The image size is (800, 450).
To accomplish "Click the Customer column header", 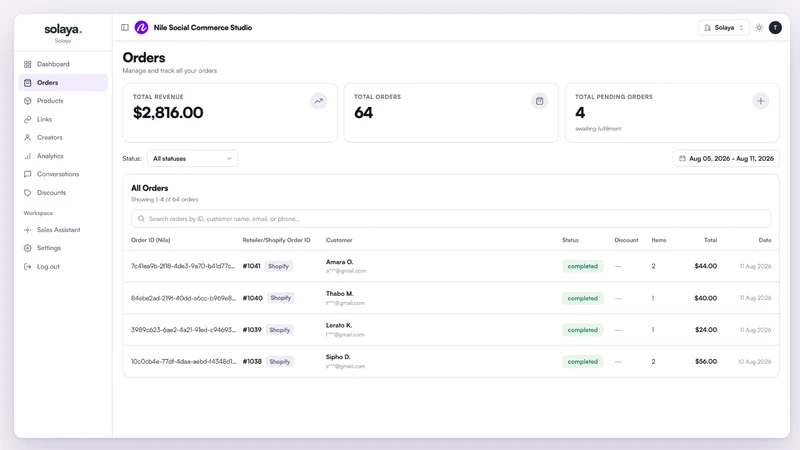I will point(339,240).
